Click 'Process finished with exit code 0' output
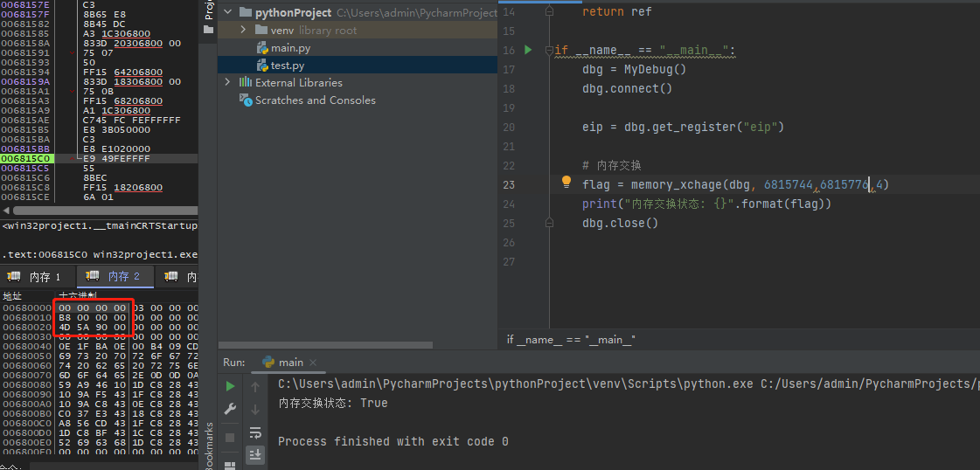 click(x=393, y=441)
